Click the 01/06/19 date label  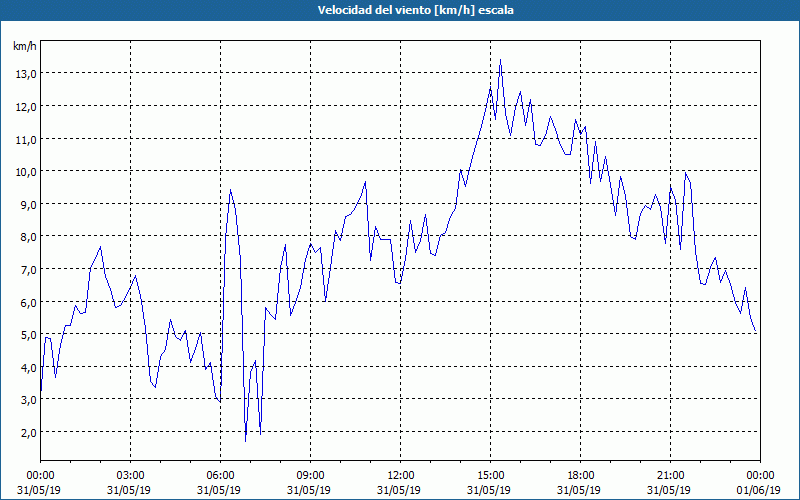point(759,490)
